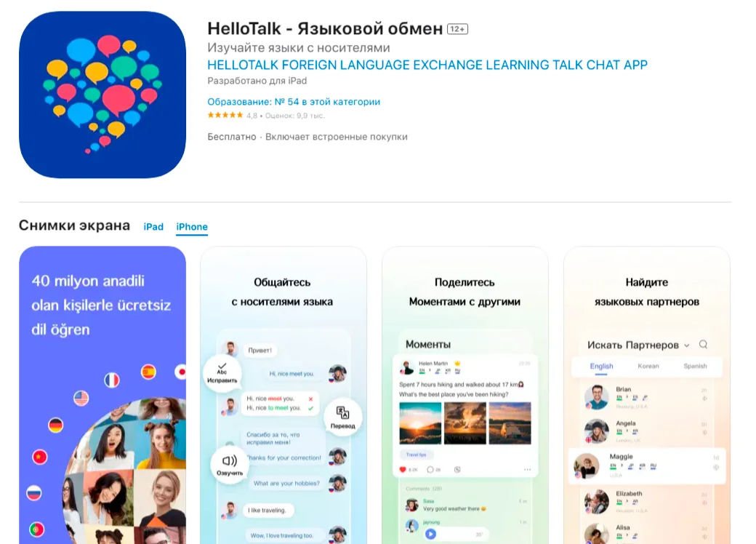This screenshot has height=544, width=756.
Task: Select the Korean language tab
Action: coord(648,366)
